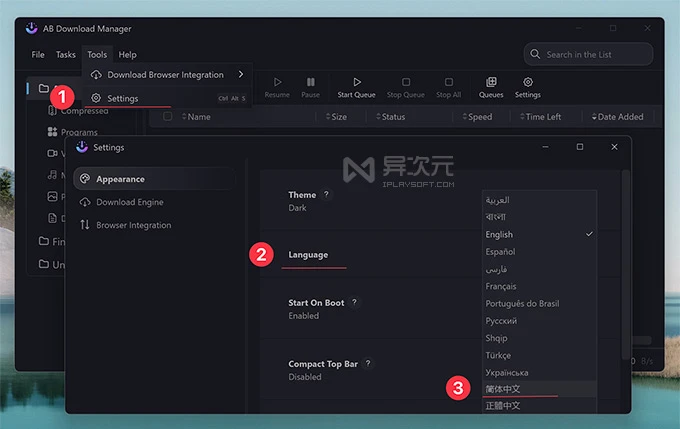Click the Settings window logo icon
The width and height of the screenshot is (680, 429).
pyautogui.click(x=82, y=147)
